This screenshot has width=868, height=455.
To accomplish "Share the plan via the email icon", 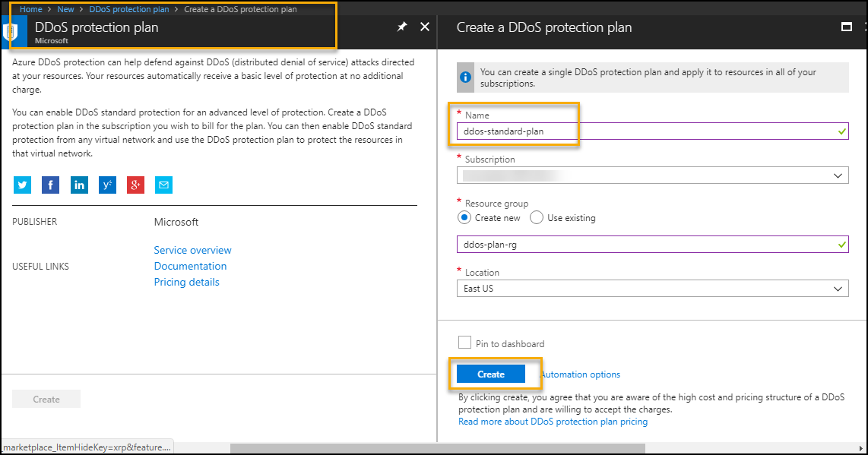I will click(164, 185).
